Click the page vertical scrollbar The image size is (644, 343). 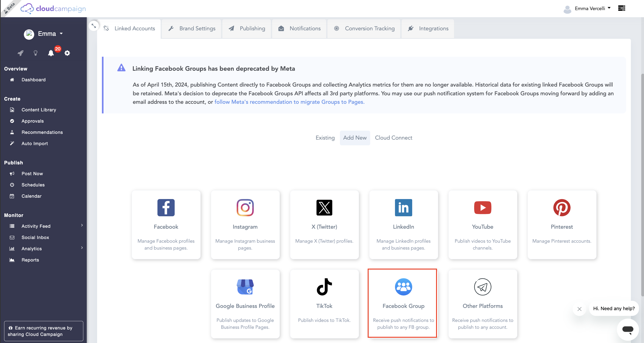tap(642, 185)
